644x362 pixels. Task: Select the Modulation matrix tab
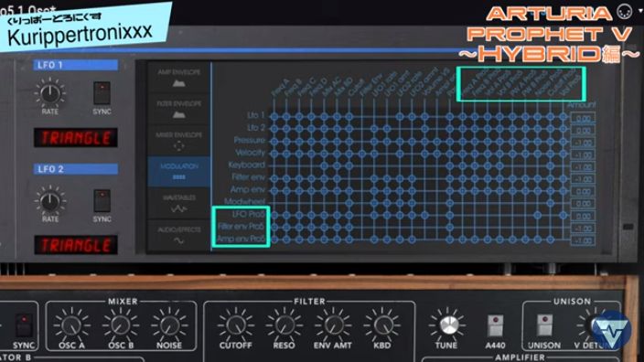pos(178,172)
